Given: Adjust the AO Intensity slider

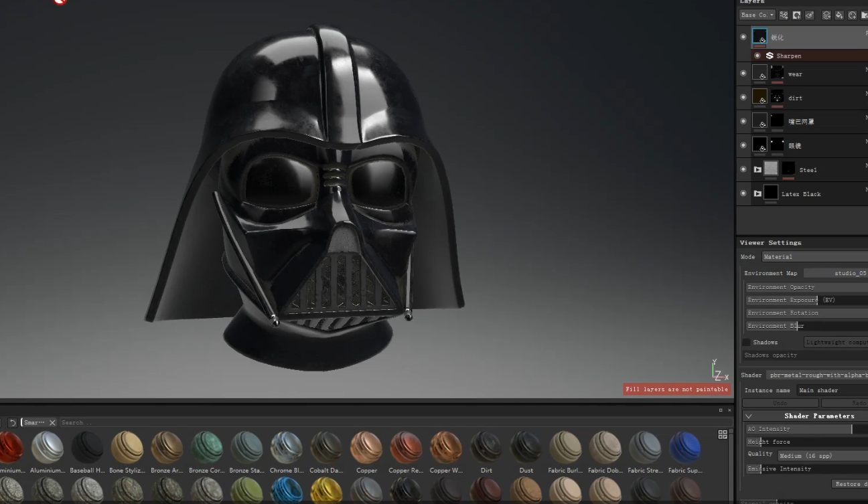Looking at the screenshot, I should (806, 429).
